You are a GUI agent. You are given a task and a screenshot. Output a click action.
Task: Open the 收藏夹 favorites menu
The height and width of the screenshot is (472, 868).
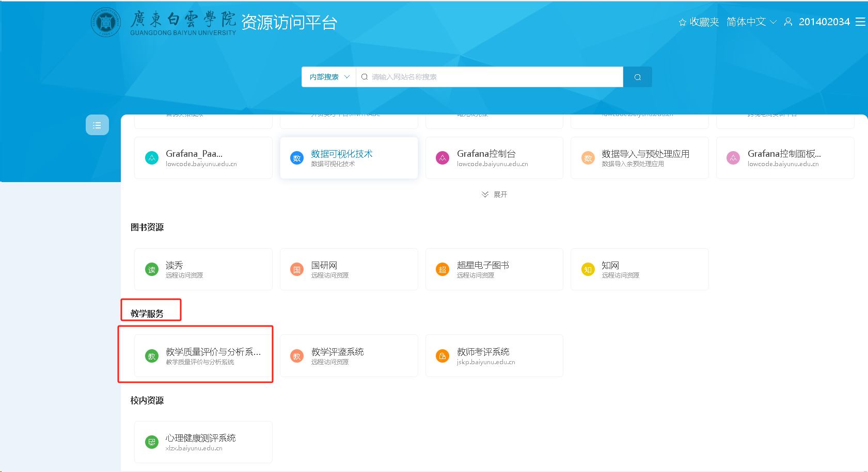point(699,22)
